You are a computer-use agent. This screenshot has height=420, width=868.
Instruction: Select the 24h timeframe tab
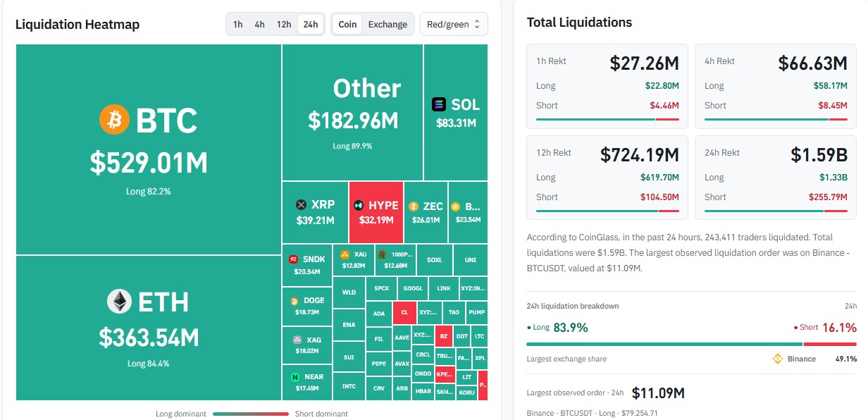pos(310,24)
